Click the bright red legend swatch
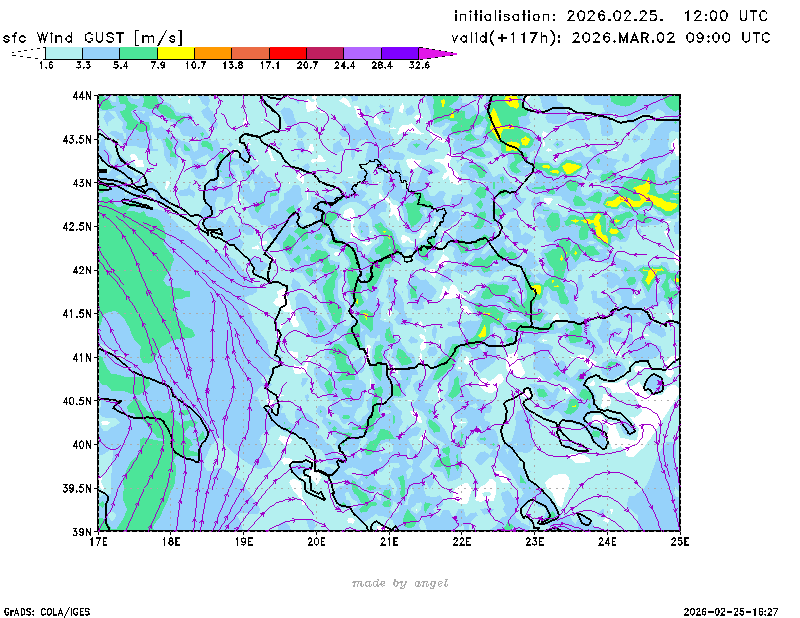Image resolution: width=800 pixels, height=618 pixels. tap(288, 52)
